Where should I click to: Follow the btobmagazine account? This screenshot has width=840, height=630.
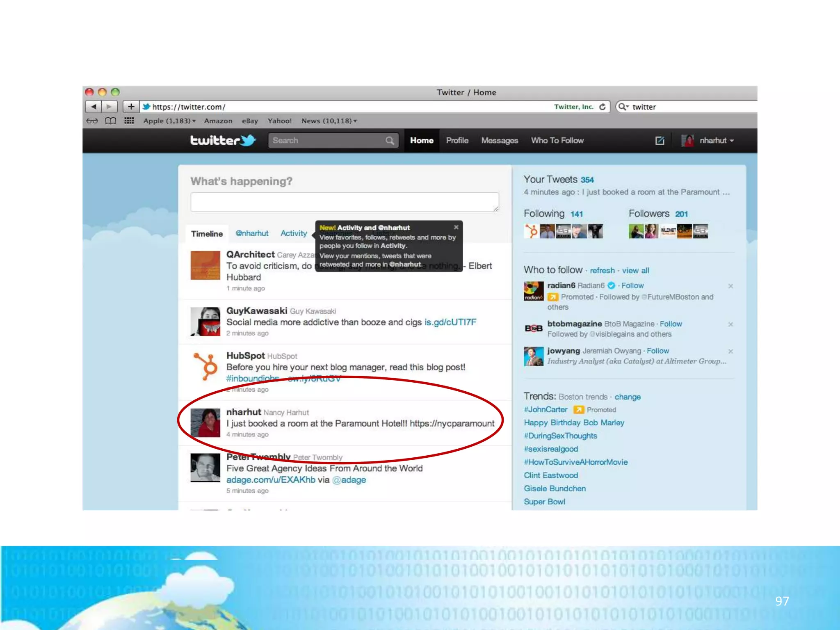(671, 324)
